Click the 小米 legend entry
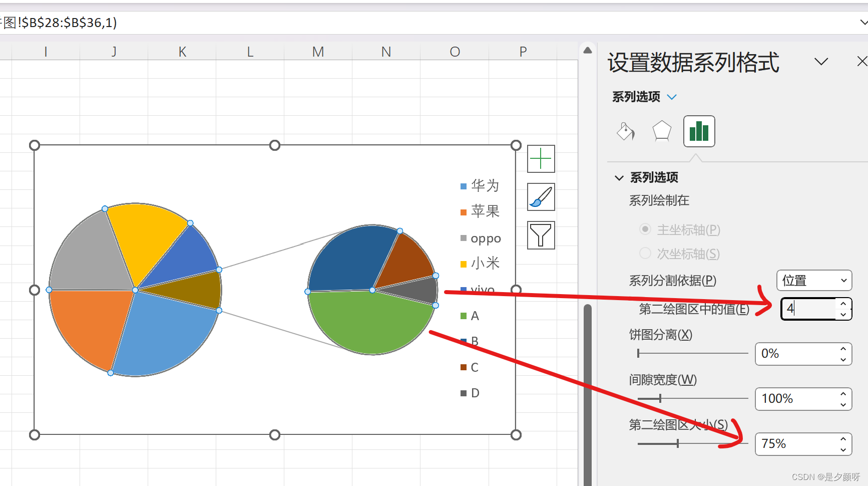Screen dimensions: 868x486 point(480,264)
